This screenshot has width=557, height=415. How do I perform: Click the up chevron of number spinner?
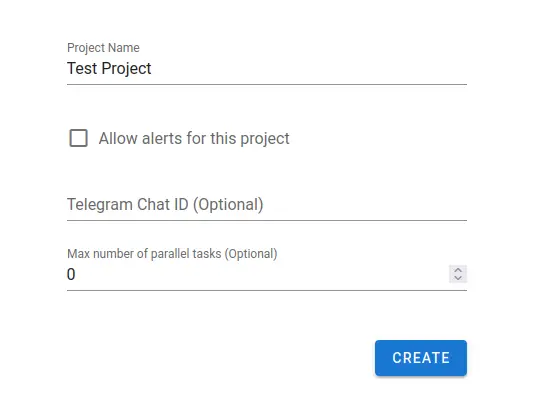458,270
